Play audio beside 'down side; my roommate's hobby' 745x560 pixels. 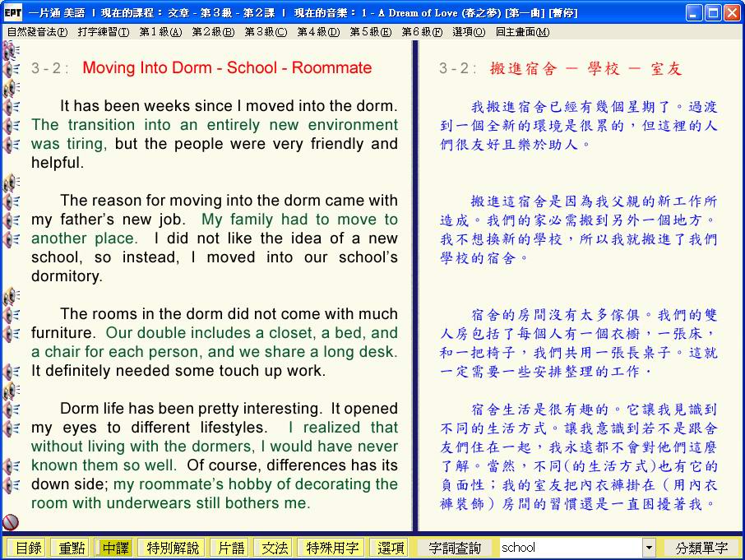[x=12, y=484]
